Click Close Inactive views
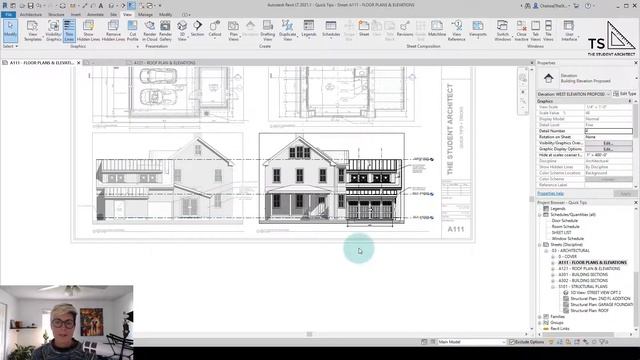The height and width of the screenshot is (360, 640). click(521, 31)
